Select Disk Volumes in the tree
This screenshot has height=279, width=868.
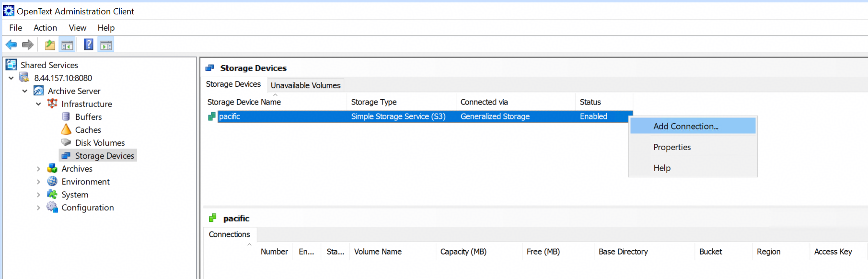100,143
